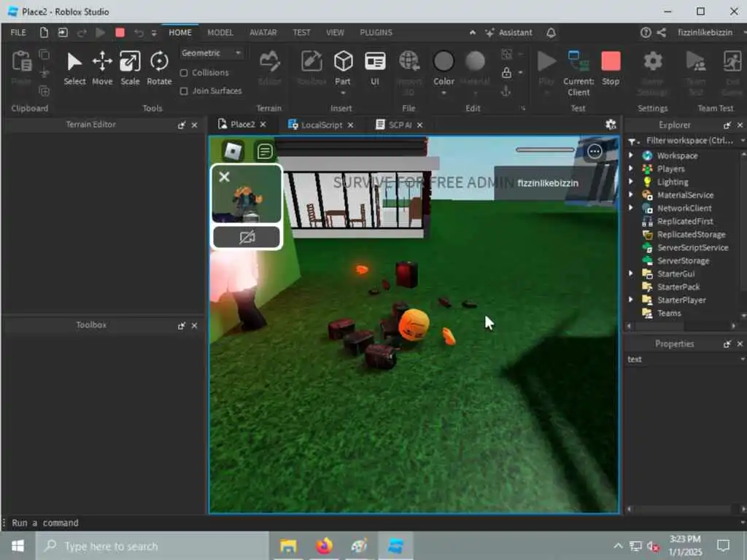Choose the Scale tool
This screenshot has width=747, height=560.
130,69
